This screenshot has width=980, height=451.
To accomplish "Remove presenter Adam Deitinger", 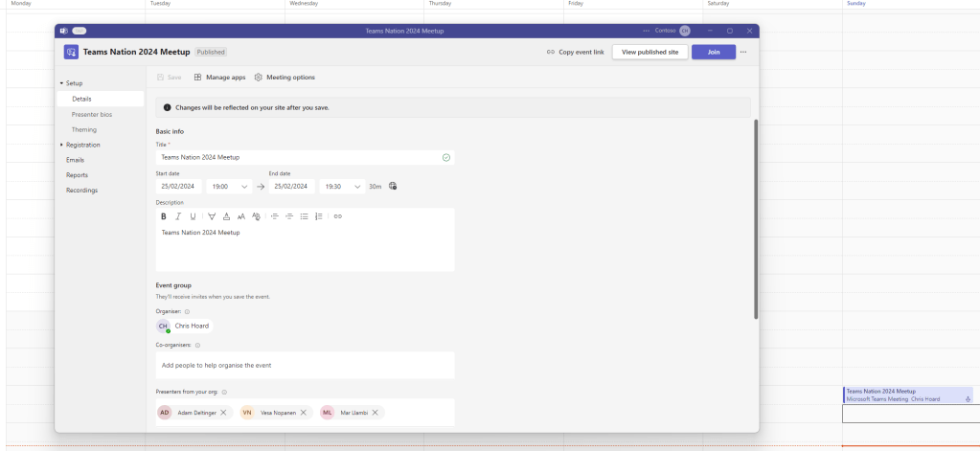I will [223, 413].
